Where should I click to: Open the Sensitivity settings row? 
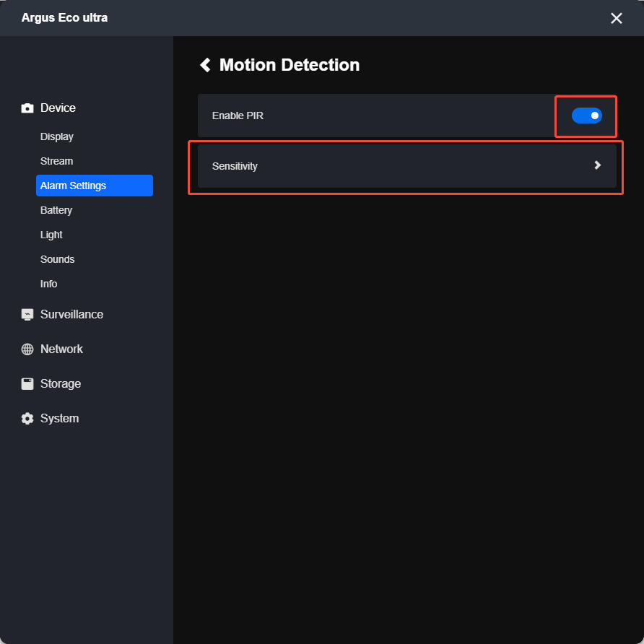coord(406,166)
